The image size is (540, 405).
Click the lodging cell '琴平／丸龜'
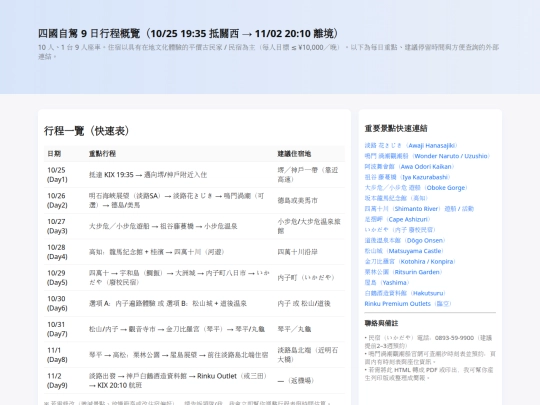(294, 329)
